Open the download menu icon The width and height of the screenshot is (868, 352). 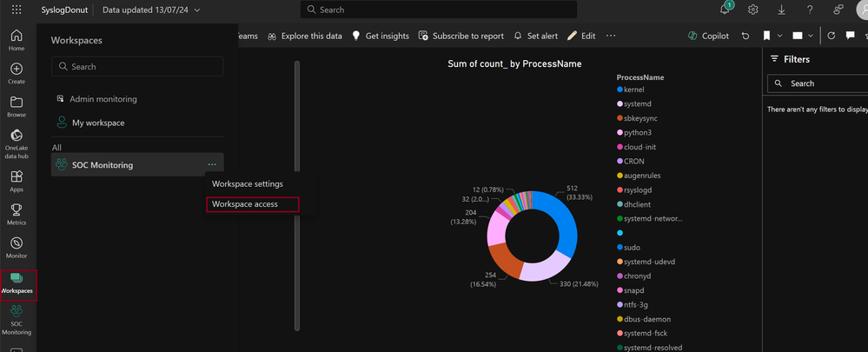pos(782,10)
